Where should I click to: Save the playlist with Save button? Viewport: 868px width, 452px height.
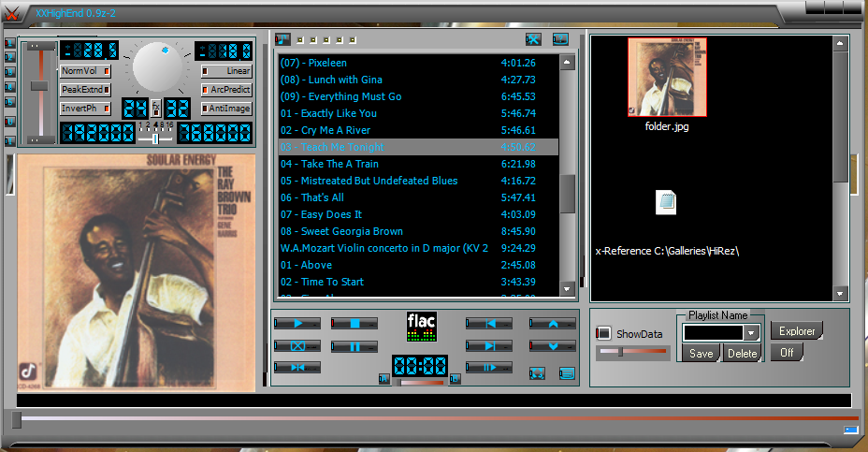click(701, 354)
